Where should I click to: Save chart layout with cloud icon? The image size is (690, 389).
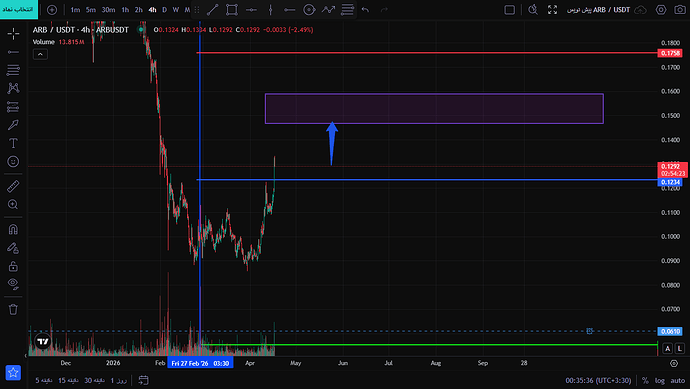tap(641, 10)
